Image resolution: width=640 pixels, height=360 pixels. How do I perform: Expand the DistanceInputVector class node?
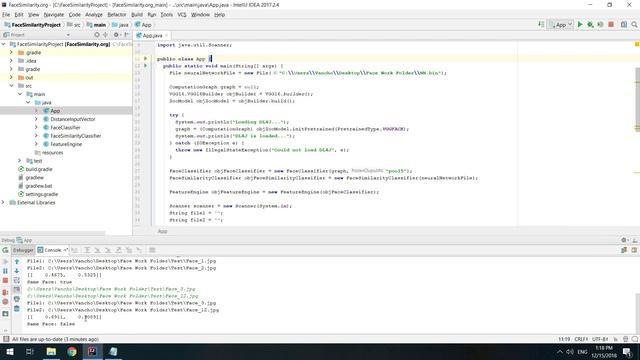(36, 119)
